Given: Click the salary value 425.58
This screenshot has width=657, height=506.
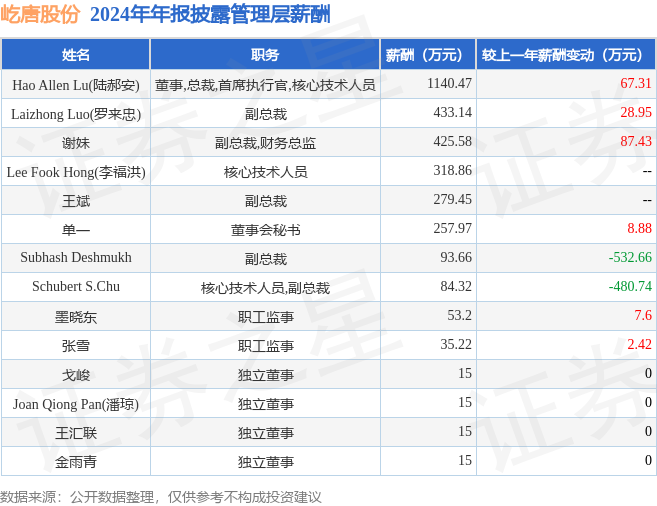Looking at the screenshot, I should coord(453,141).
